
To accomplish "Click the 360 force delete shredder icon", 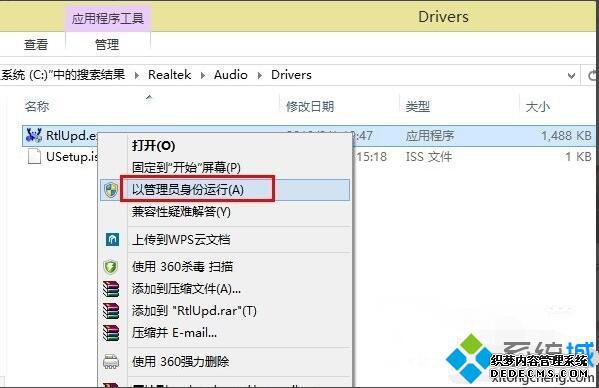I will (111, 361).
